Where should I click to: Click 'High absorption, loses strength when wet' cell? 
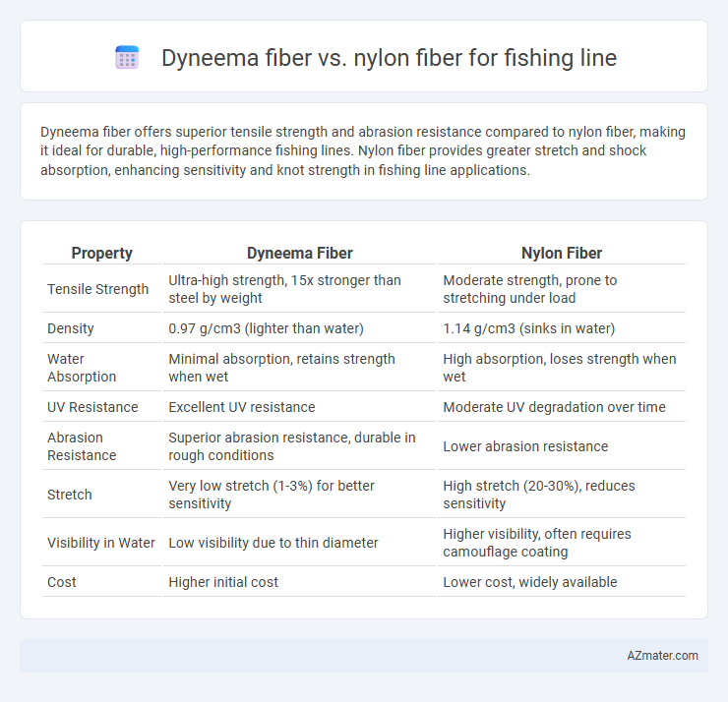[x=562, y=368]
